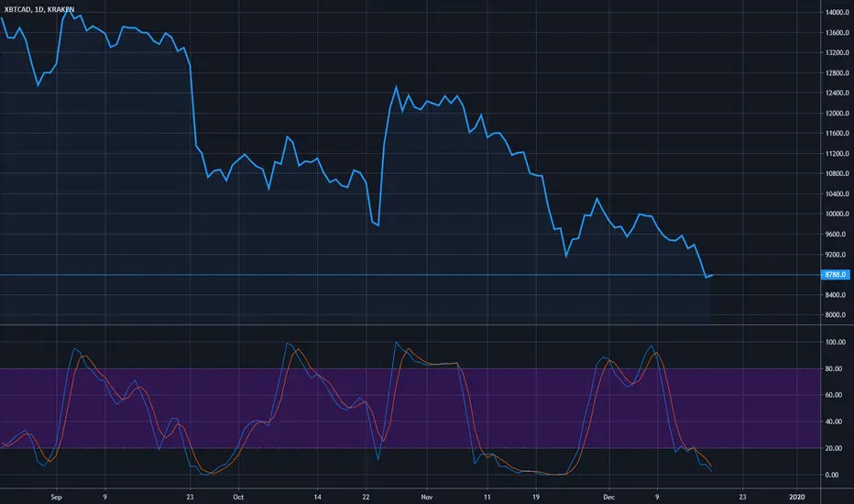The image size is (854, 504).
Task: Click the 14000.0 price axis label
Action: coord(837,12)
